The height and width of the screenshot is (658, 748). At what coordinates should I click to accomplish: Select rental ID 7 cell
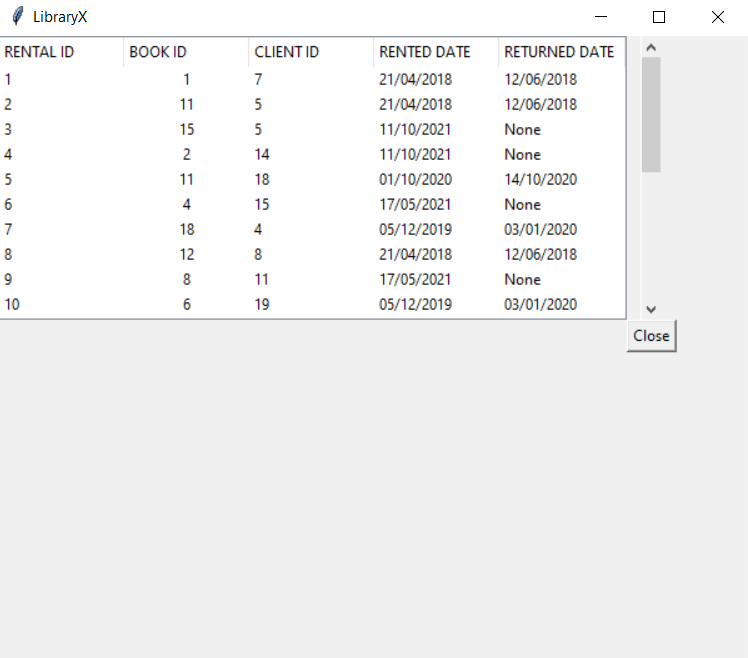[x=8, y=230]
